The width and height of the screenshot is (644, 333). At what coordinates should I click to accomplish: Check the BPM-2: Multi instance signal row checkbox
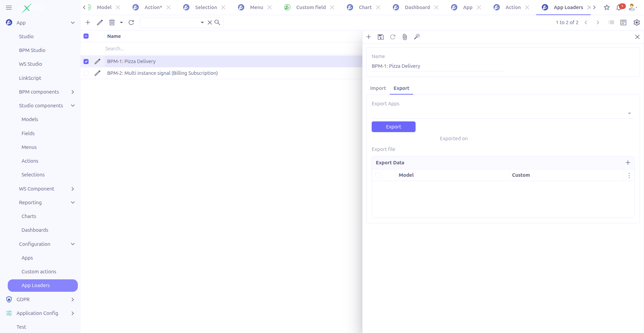(86, 73)
